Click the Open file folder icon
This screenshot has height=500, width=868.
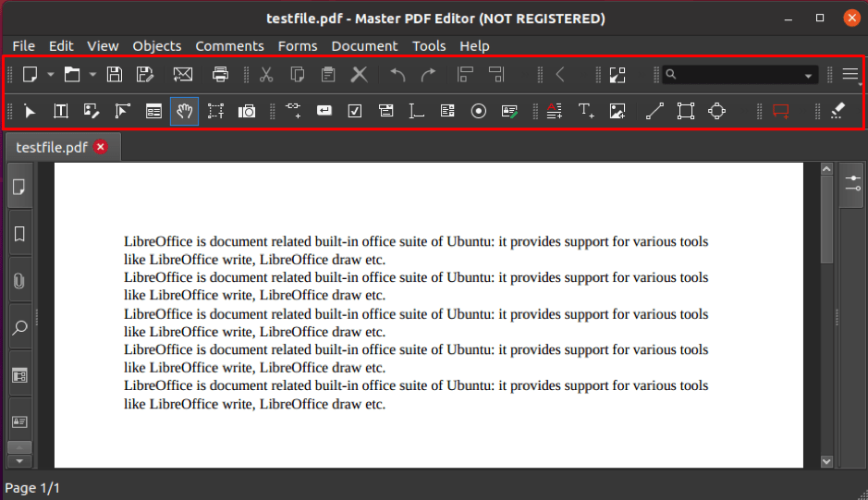pyautogui.click(x=72, y=74)
